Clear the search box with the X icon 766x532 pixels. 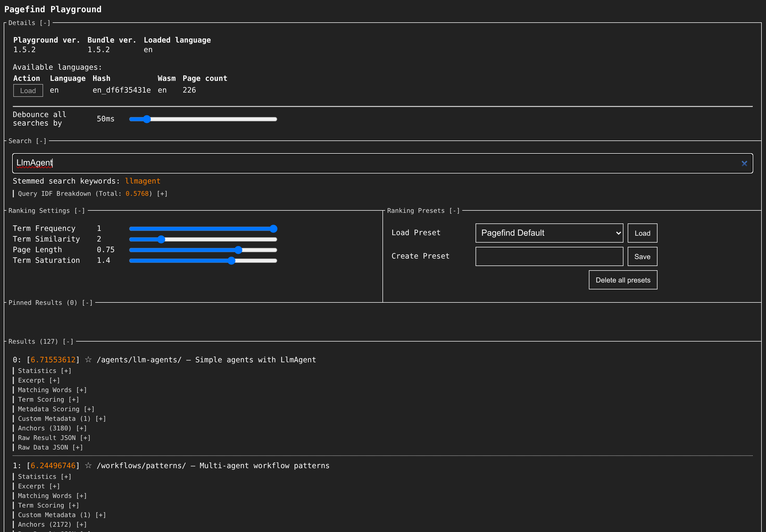click(x=744, y=163)
